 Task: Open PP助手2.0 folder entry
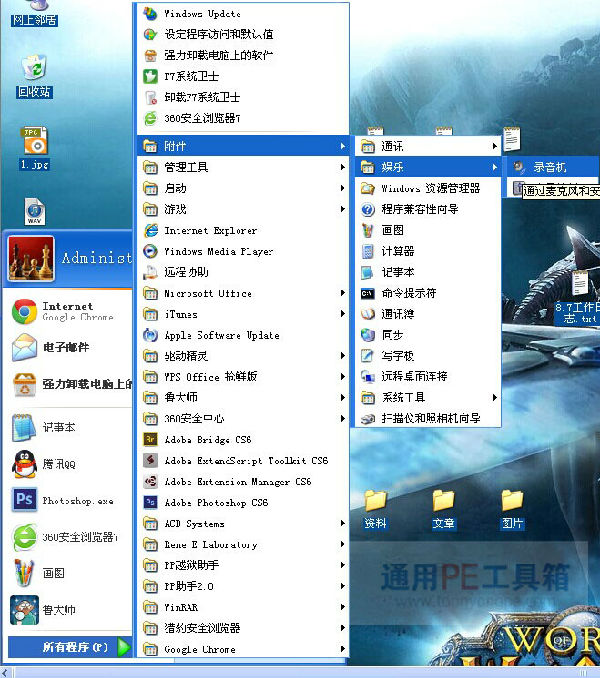point(243,586)
